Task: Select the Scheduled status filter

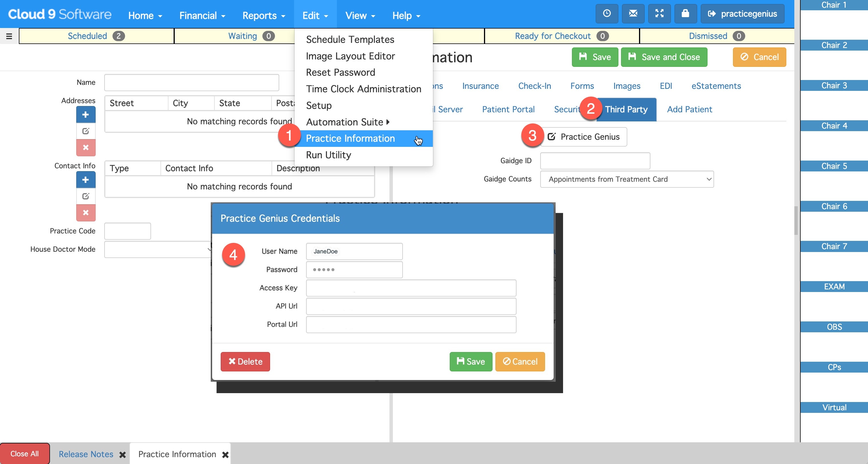Action: [x=97, y=36]
